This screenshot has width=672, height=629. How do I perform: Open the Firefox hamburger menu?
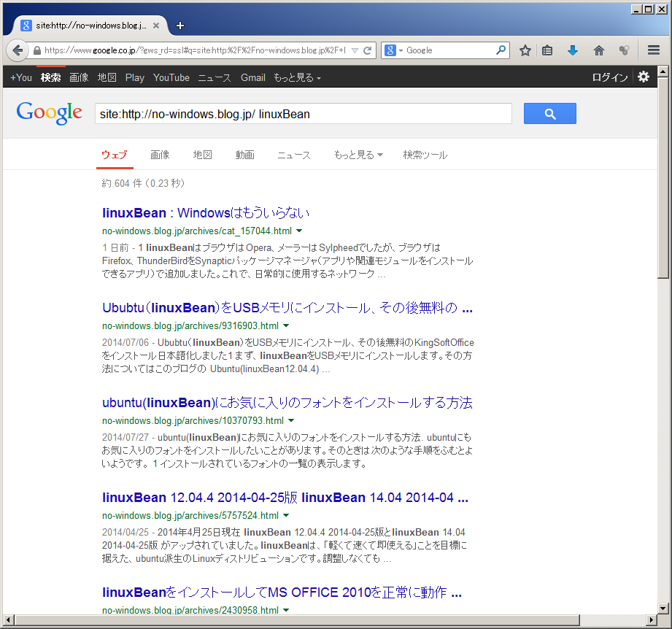pos(654,50)
